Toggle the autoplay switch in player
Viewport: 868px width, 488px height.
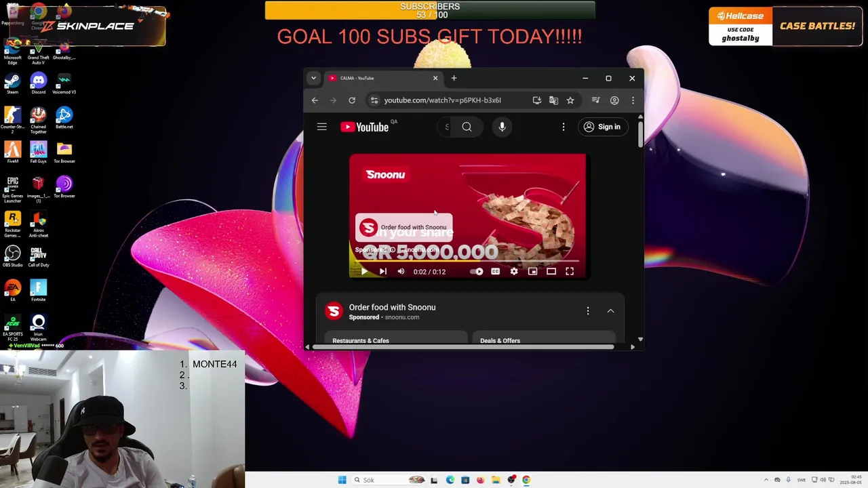tap(477, 271)
